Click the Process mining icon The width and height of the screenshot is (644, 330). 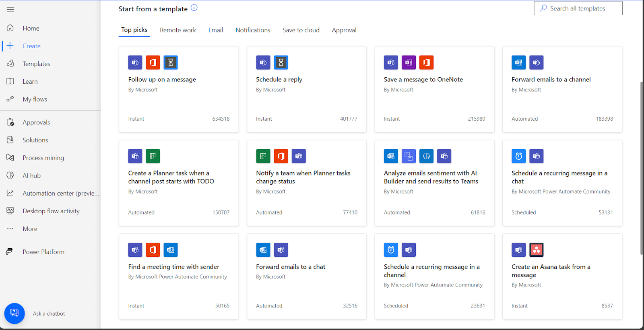[x=10, y=158]
